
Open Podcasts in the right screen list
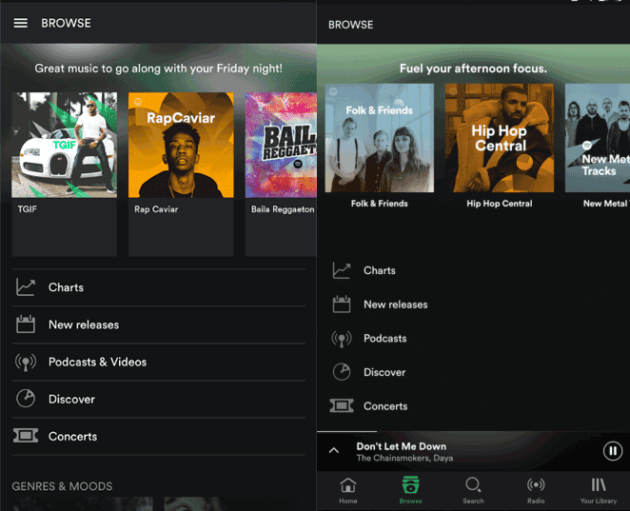coord(473,338)
